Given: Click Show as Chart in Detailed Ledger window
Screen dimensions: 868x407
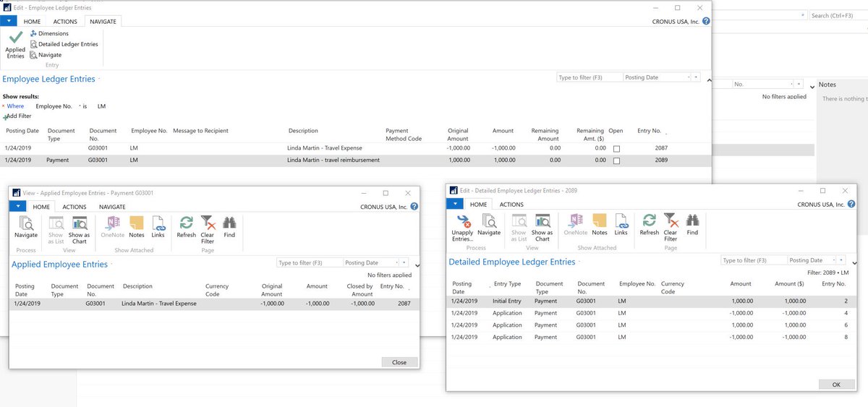Looking at the screenshot, I should [x=542, y=226].
